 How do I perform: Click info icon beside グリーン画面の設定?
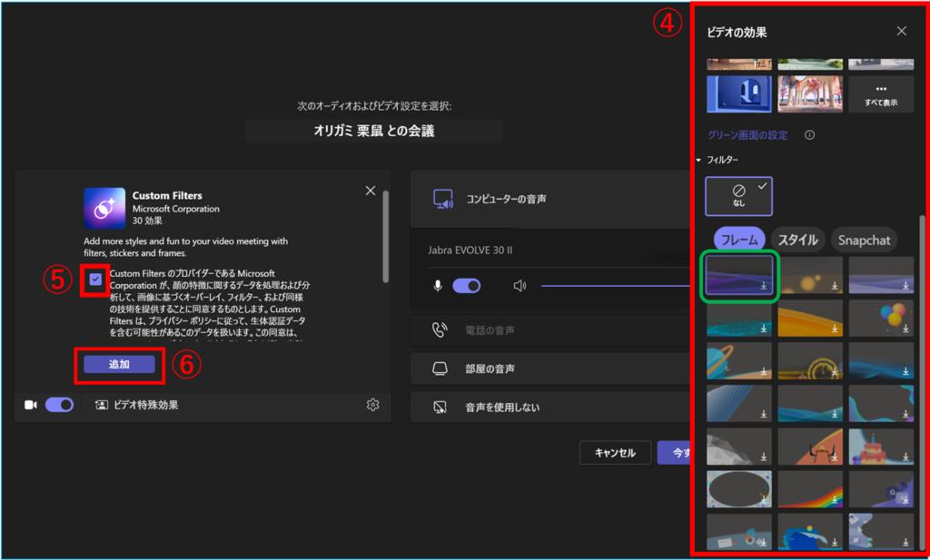809,135
